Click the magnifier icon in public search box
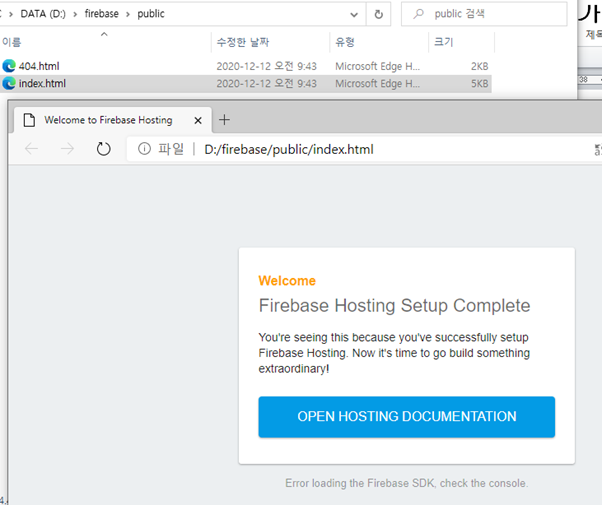602x505 pixels. [418, 14]
